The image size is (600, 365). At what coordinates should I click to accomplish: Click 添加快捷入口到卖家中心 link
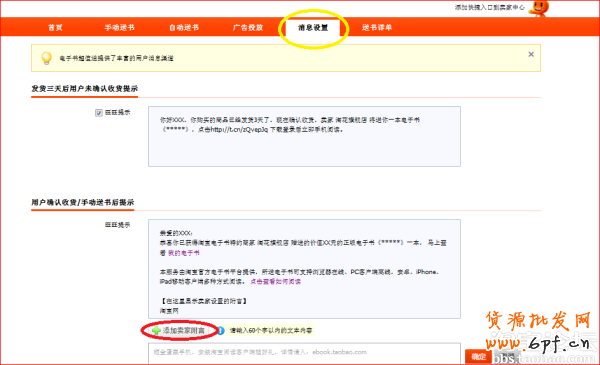pyautogui.click(x=490, y=8)
